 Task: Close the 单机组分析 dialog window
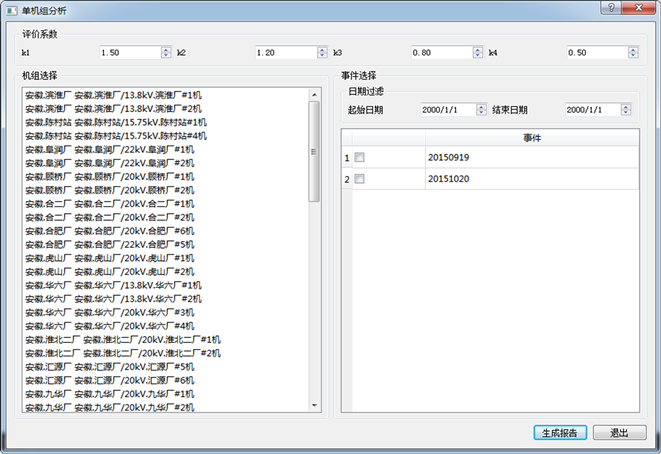coord(640,8)
